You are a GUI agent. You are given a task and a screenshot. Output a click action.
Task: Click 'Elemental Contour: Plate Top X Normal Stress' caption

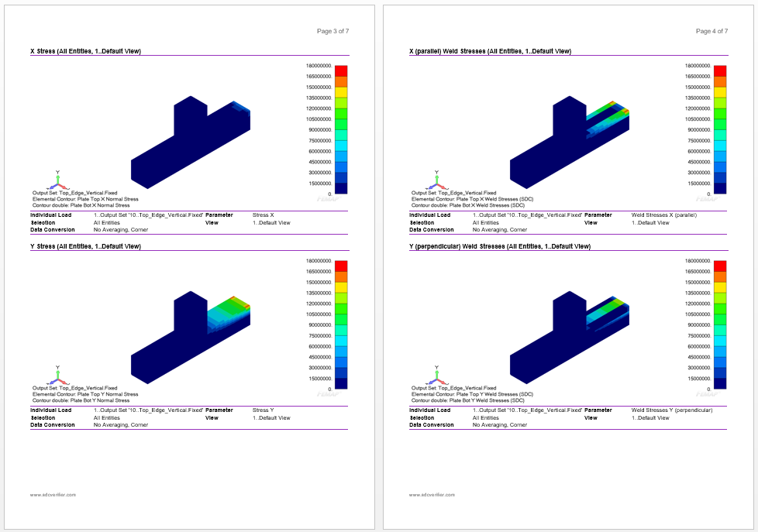pos(85,199)
